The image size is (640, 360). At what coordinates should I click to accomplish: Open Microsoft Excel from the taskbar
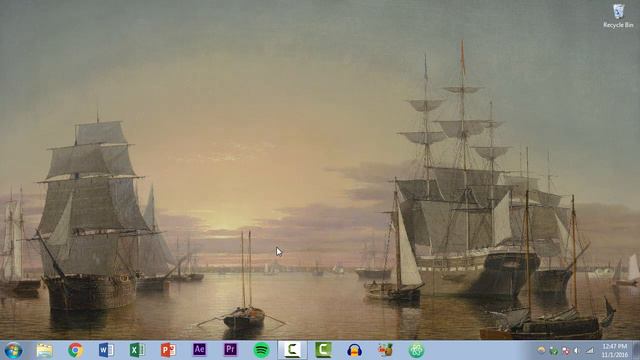(x=137, y=350)
